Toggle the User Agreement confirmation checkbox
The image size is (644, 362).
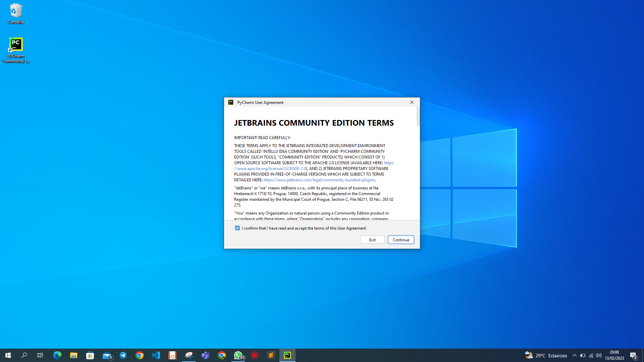point(237,228)
